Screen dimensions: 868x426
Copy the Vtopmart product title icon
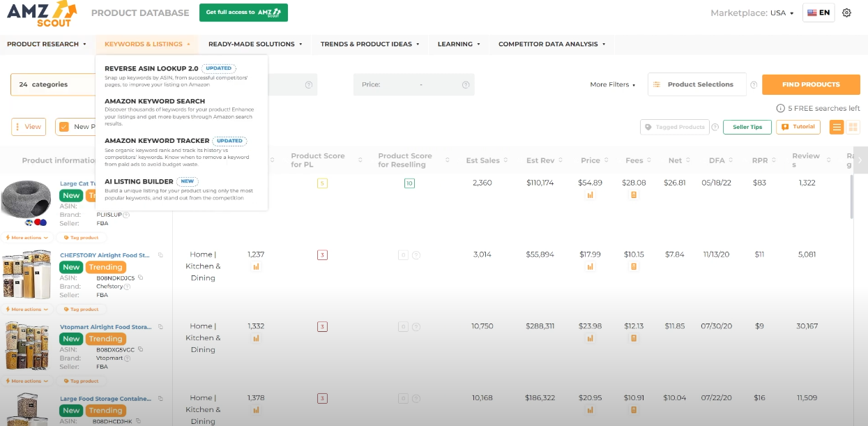click(x=160, y=327)
